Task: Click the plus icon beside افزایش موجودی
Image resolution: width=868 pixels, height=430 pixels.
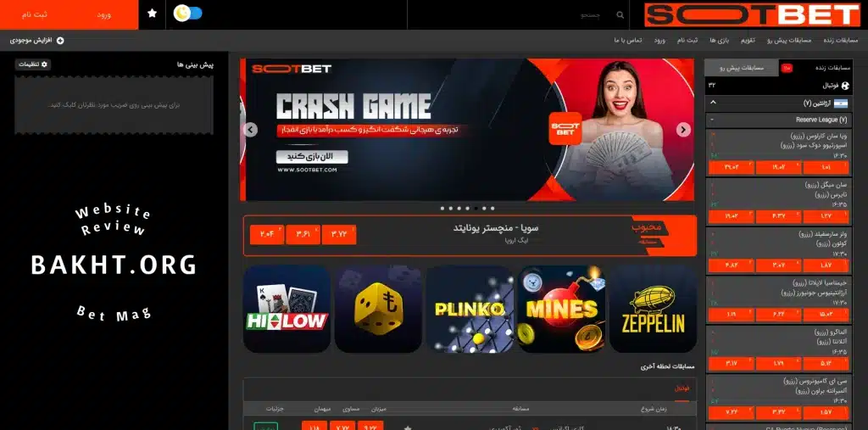Action: pos(60,40)
